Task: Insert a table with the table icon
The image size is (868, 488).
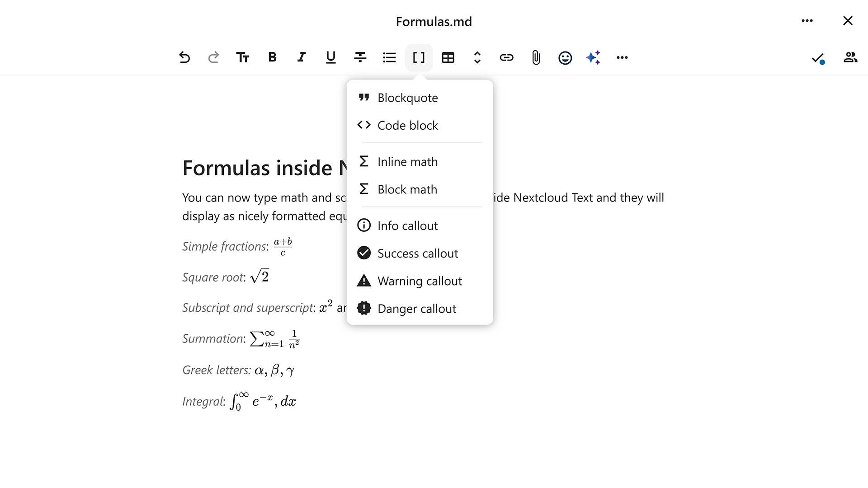Action: pos(448,57)
